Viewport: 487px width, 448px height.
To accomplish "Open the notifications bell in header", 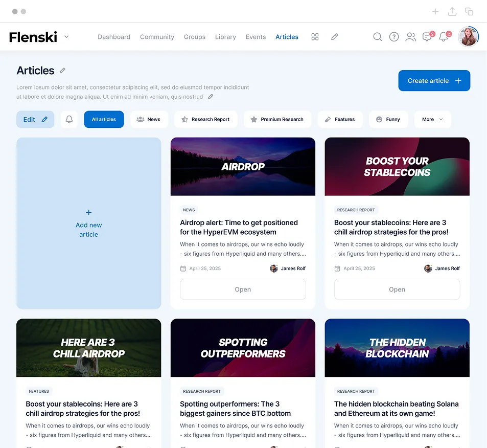I will (444, 37).
